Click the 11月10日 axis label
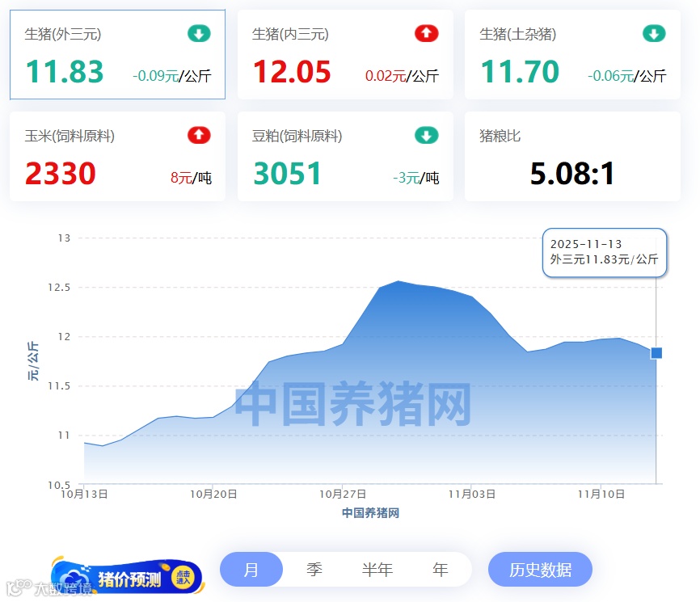The image size is (700, 602). (x=601, y=494)
